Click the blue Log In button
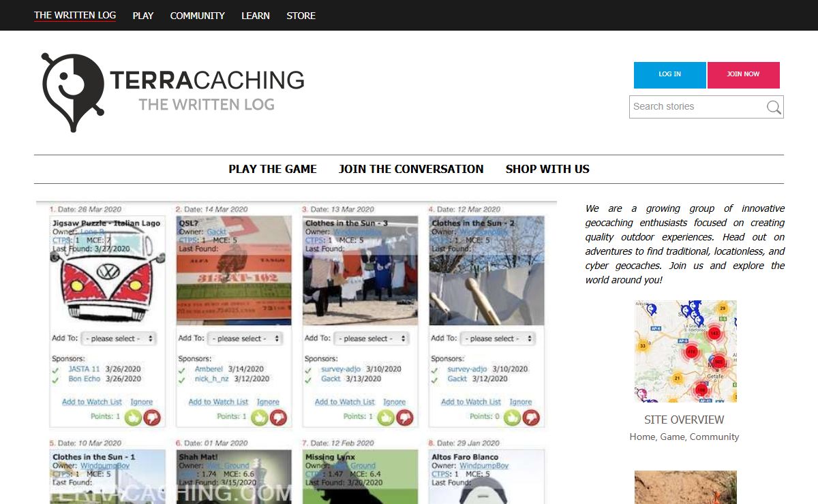The height and width of the screenshot is (504, 818). 670,75
